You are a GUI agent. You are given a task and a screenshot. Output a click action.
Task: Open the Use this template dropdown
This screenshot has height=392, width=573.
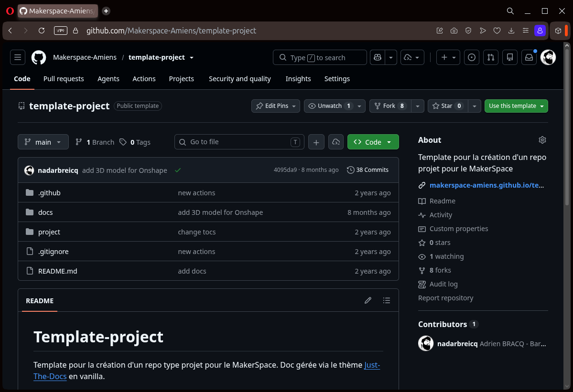(x=516, y=106)
